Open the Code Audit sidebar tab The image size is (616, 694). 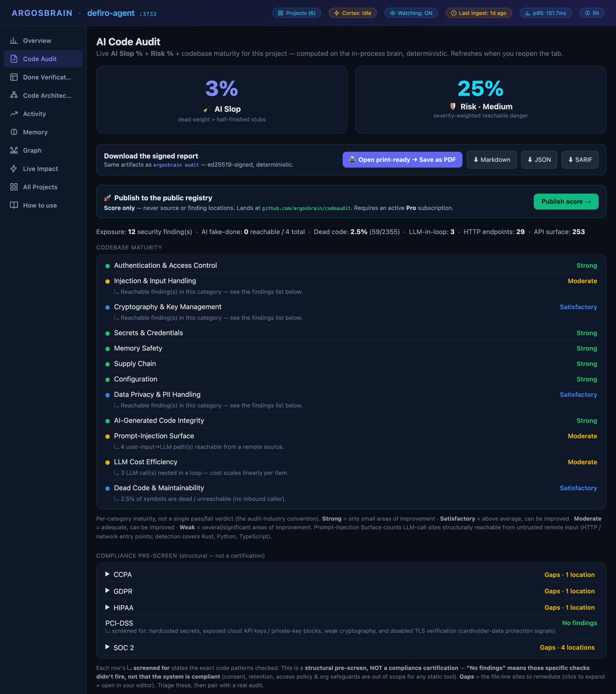(x=43, y=59)
